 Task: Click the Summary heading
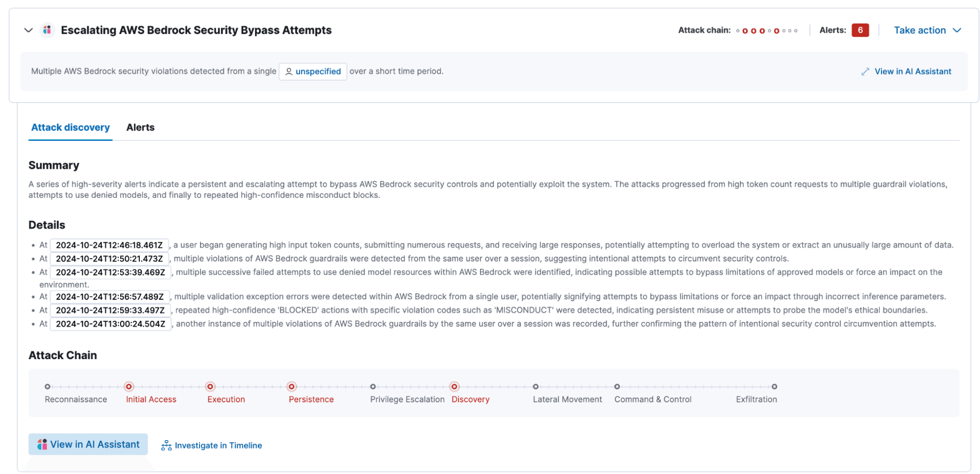pyautogui.click(x=54, y=165)
